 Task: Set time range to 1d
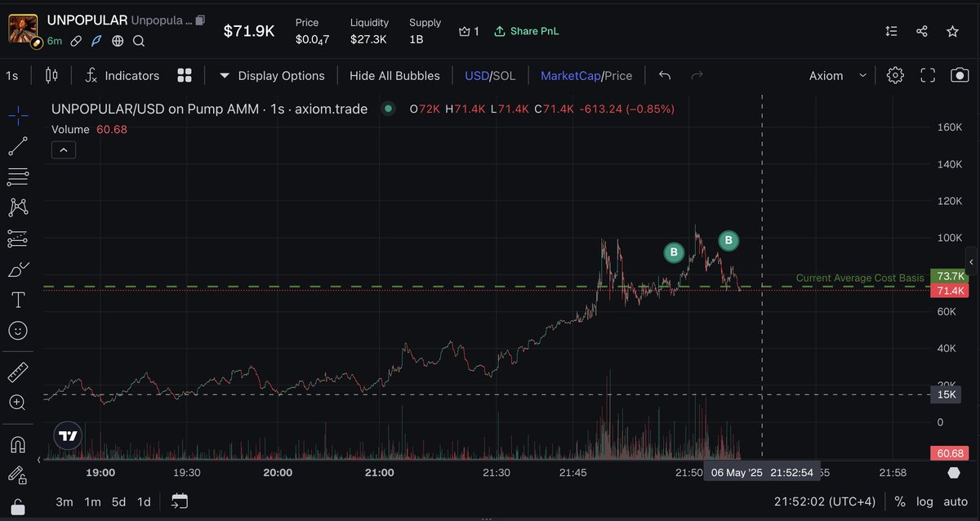144,501
